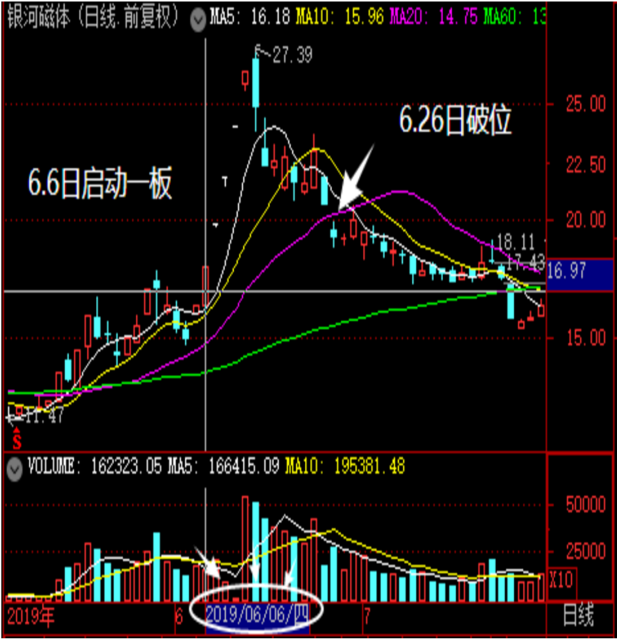Click the 20.00 price axis label
Screen dimensions: 617x640
586,220
